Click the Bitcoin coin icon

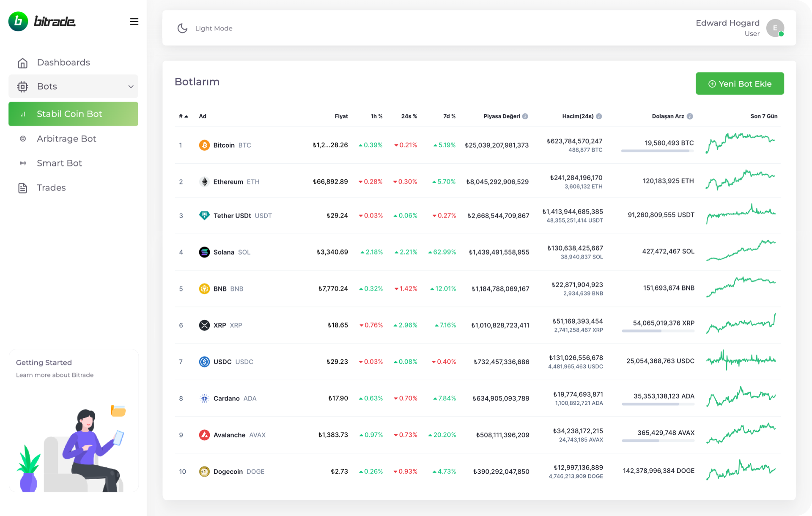coord(204,145)
